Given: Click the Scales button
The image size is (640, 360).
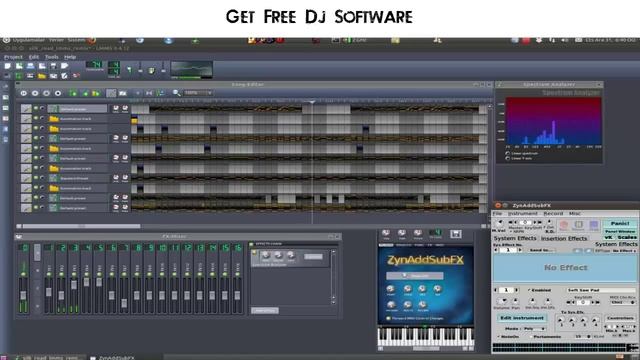Looking at the screenshot, I should (627, 237).
